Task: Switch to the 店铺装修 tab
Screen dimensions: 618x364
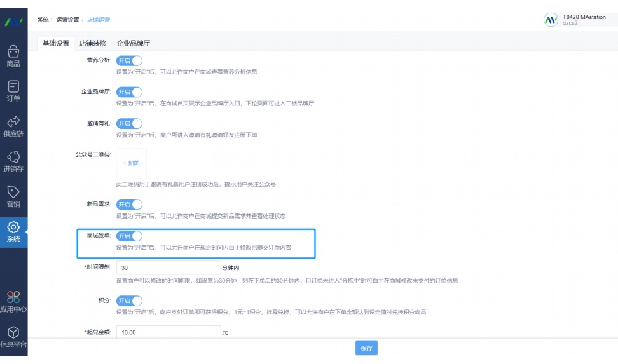Action: pyautogui.click(x=93, y=43)
